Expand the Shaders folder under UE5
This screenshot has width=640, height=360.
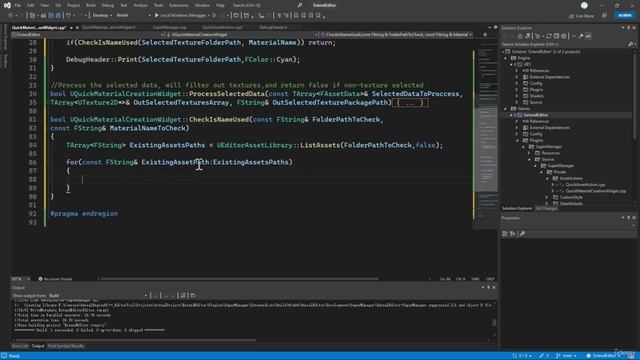tap(517, 96)
